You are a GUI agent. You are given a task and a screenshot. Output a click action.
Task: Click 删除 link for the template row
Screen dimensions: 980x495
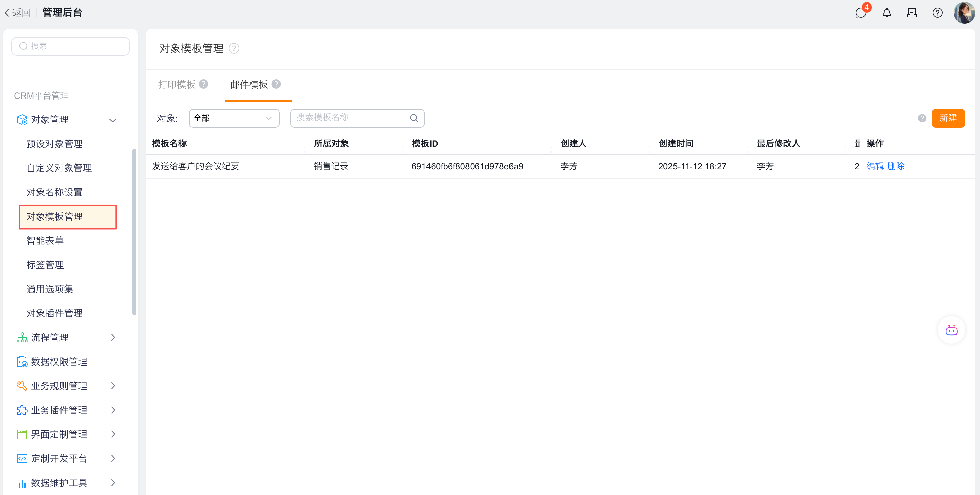(896, 166)
